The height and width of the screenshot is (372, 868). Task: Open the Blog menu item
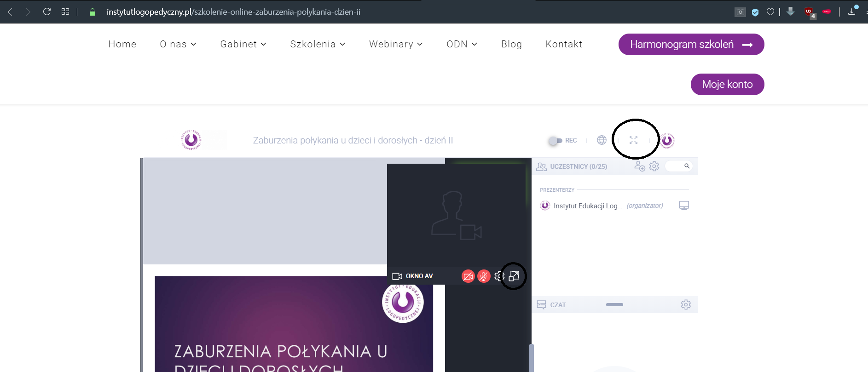pyautogui.click(x=511, y=44)
